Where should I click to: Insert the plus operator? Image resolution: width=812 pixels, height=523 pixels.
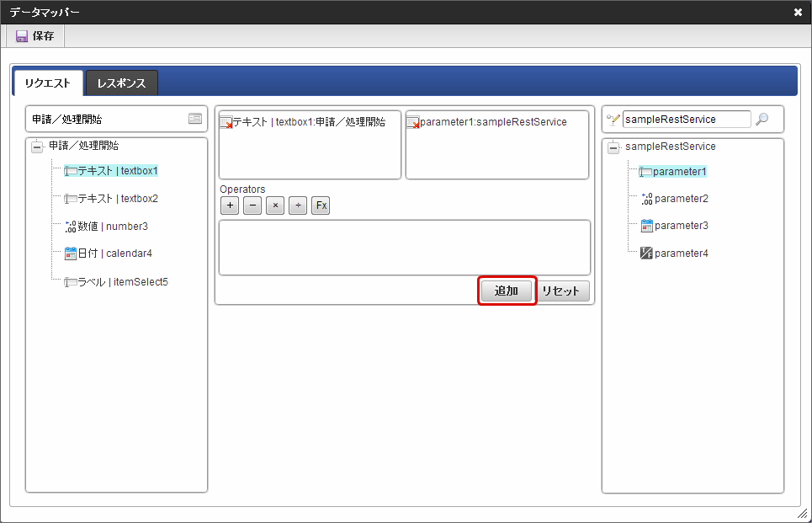(x=230, y=205)
